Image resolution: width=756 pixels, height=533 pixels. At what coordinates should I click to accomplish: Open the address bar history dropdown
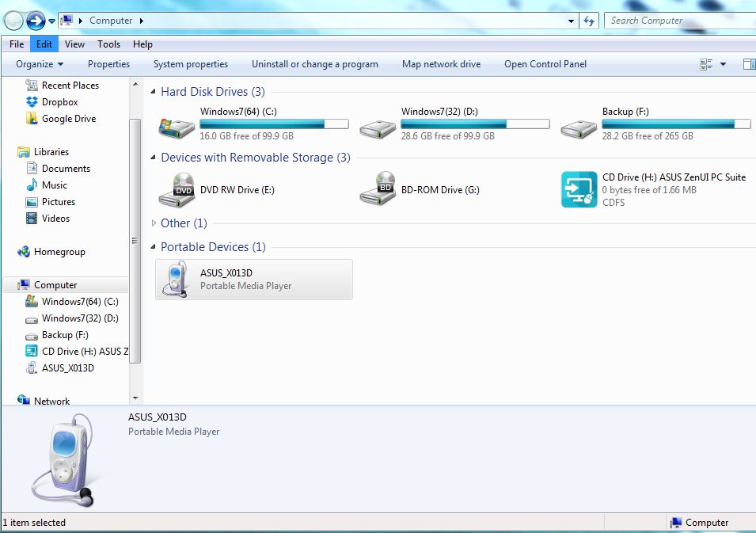coord(571,21)
